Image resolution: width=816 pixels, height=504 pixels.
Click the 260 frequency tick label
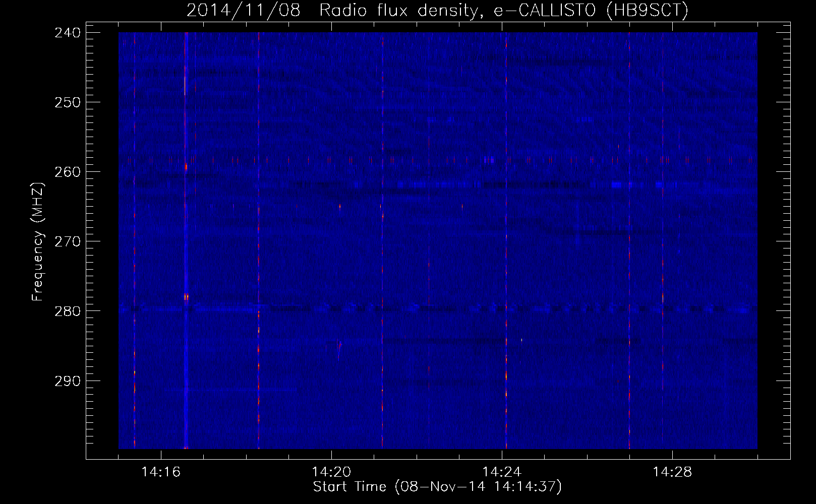(68, 172)
